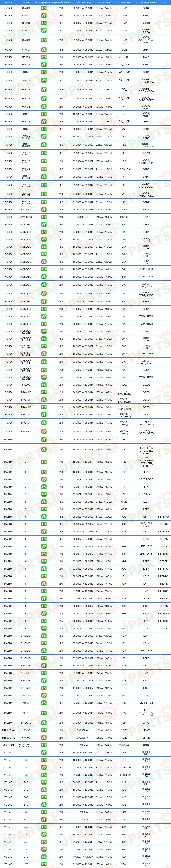Click the fuel icon in the Mondeo Kombi 81kW row
The width and height of the screenshot is (171, 868).
coord(44,339)
